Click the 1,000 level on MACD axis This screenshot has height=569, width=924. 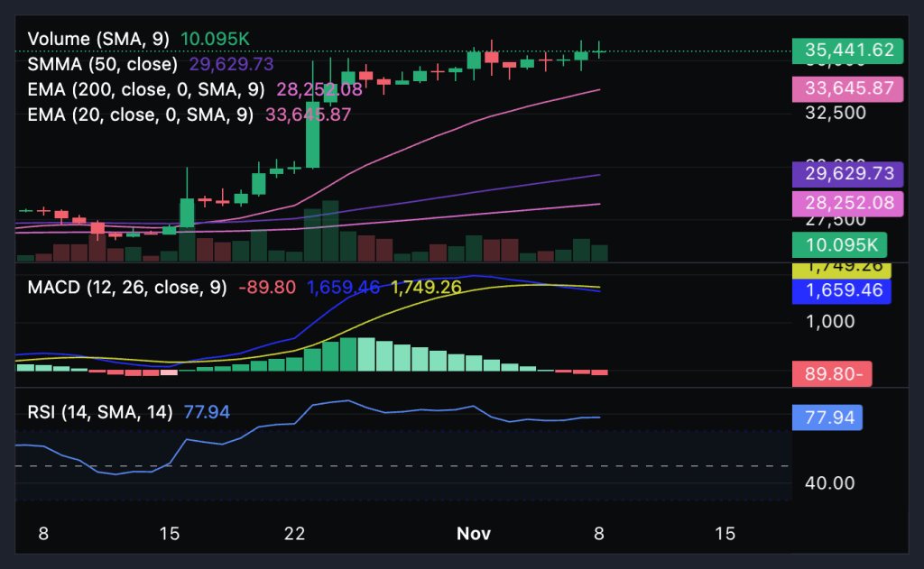coord(824,321)
